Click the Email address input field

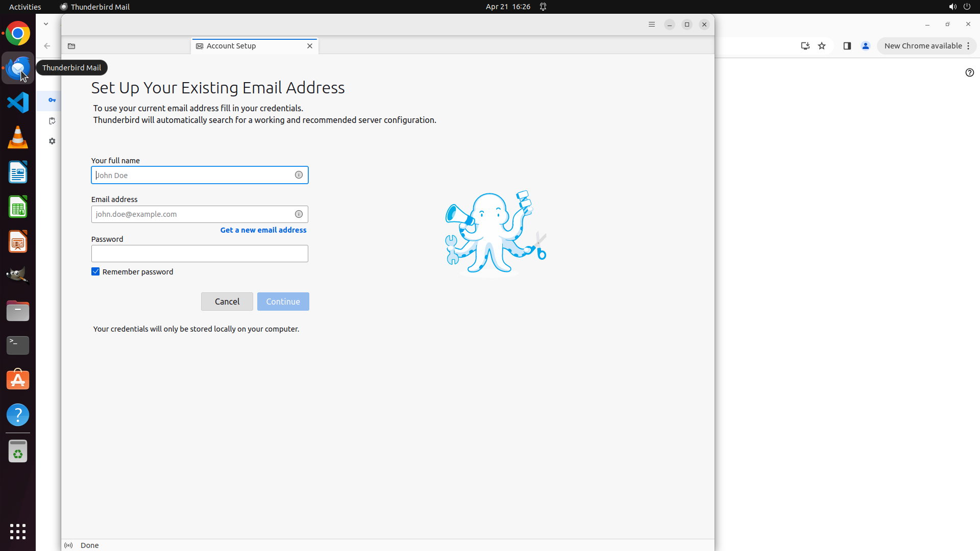(191, 214)
